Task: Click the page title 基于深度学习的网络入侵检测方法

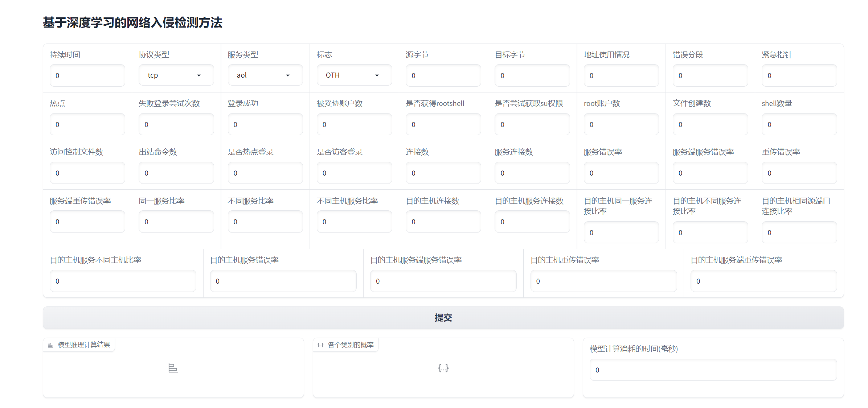Action: tap(132, 22)
